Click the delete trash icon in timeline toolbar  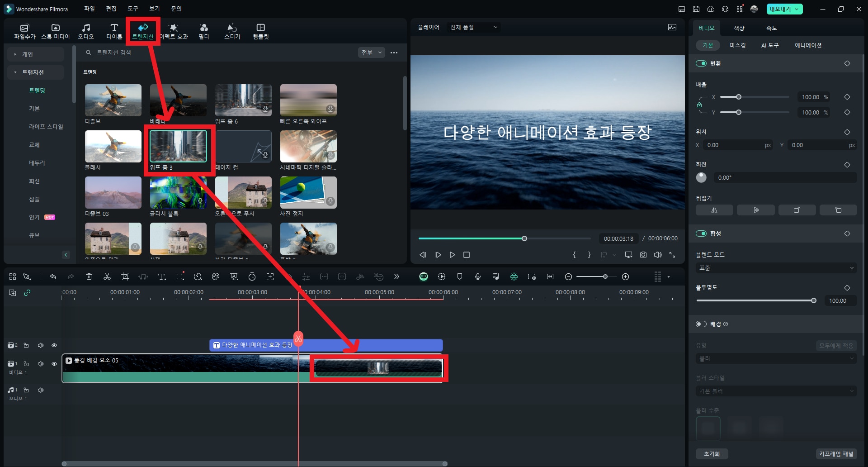pyautogui.click(x=89, y=276)
